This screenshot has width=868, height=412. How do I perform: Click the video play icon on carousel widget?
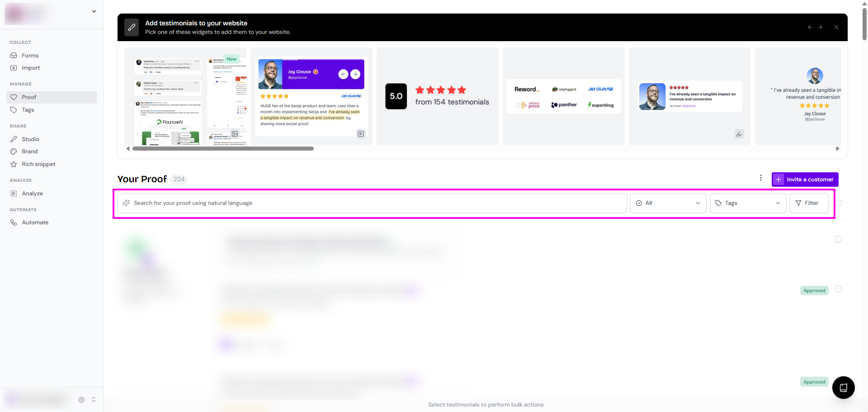361,134
